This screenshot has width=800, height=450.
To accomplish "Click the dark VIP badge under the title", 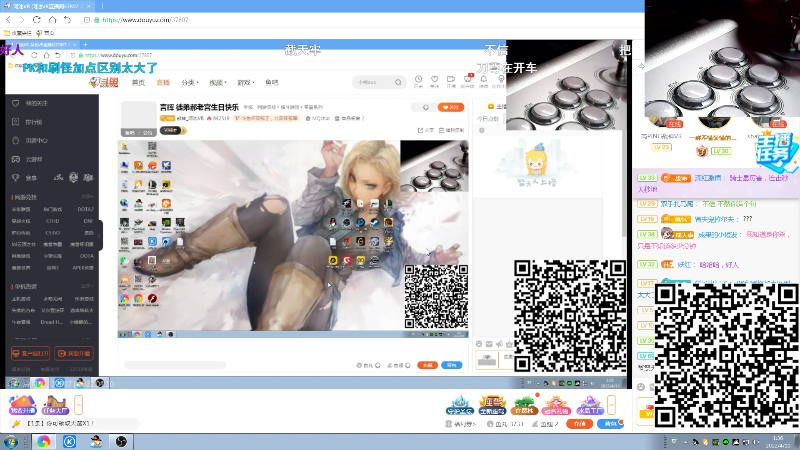I will (173, 131).
